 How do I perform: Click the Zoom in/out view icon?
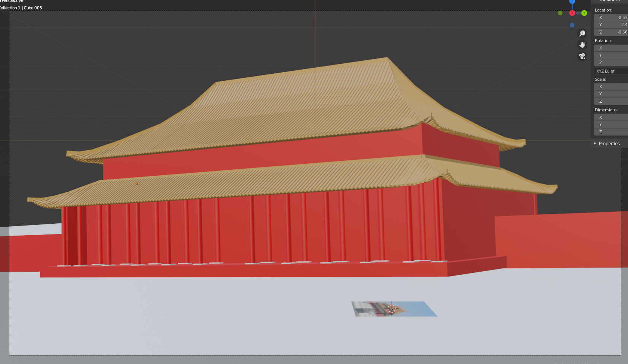coord(582,33)
